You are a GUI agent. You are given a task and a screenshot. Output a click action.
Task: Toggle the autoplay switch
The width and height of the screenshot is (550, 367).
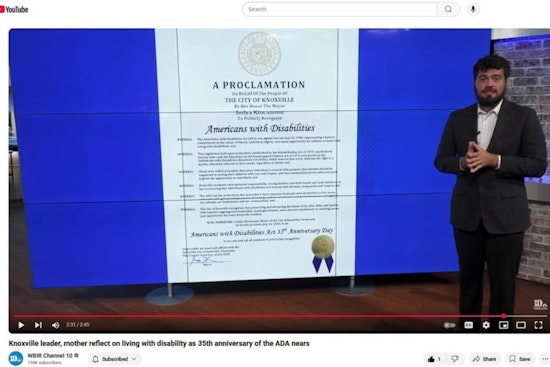(449, 326)
